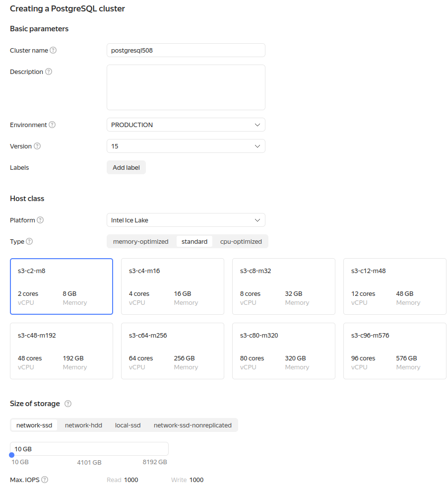Choose the s3-c8-m32 host class
448x492 pixels.
tap(283, 286)
